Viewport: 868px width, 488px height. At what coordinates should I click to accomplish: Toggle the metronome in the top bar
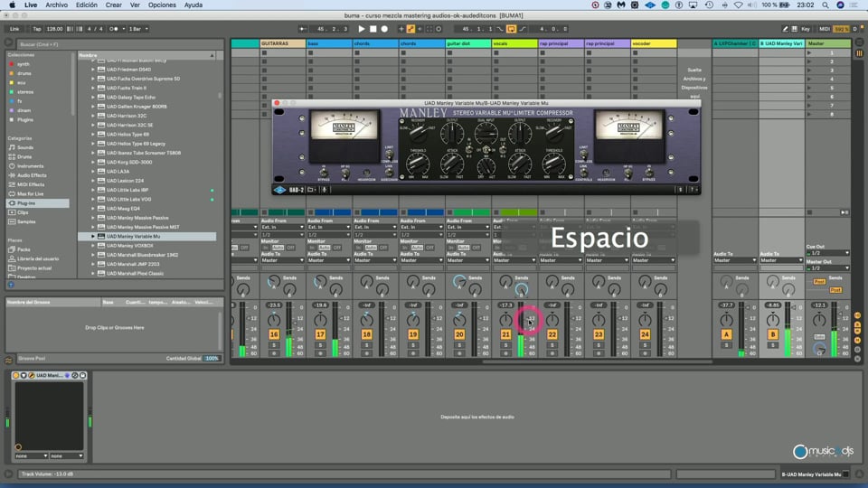click(114, 29)
